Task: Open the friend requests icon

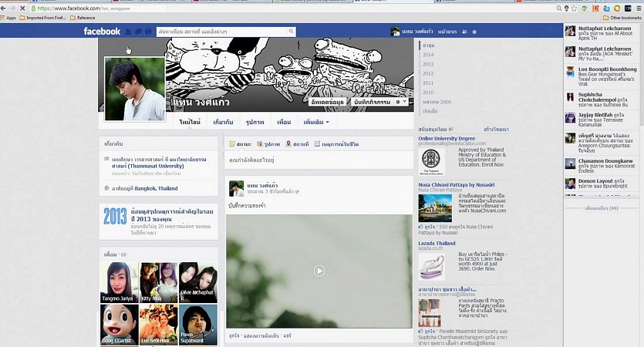Action: click(128, 32)
